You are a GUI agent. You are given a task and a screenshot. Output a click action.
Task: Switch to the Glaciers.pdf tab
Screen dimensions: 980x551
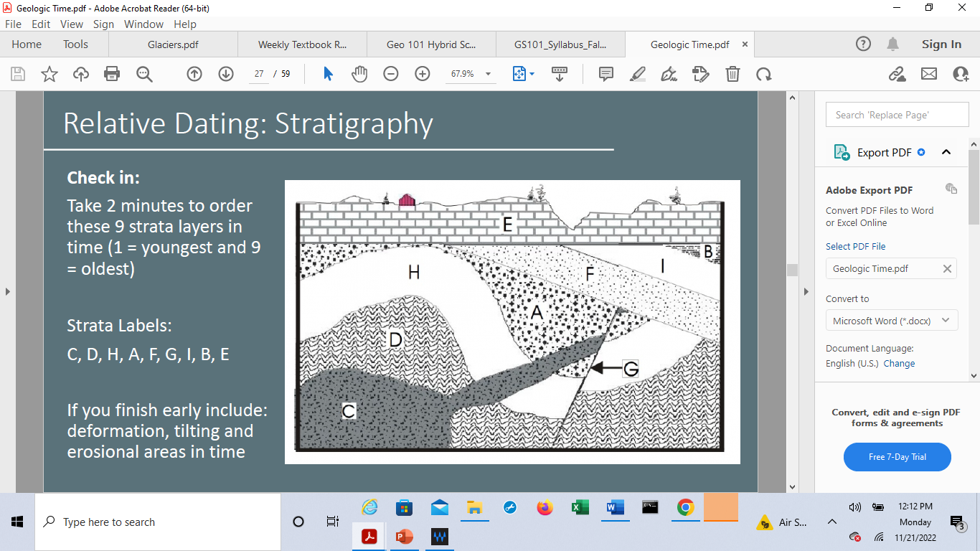[x=172, y=44]
